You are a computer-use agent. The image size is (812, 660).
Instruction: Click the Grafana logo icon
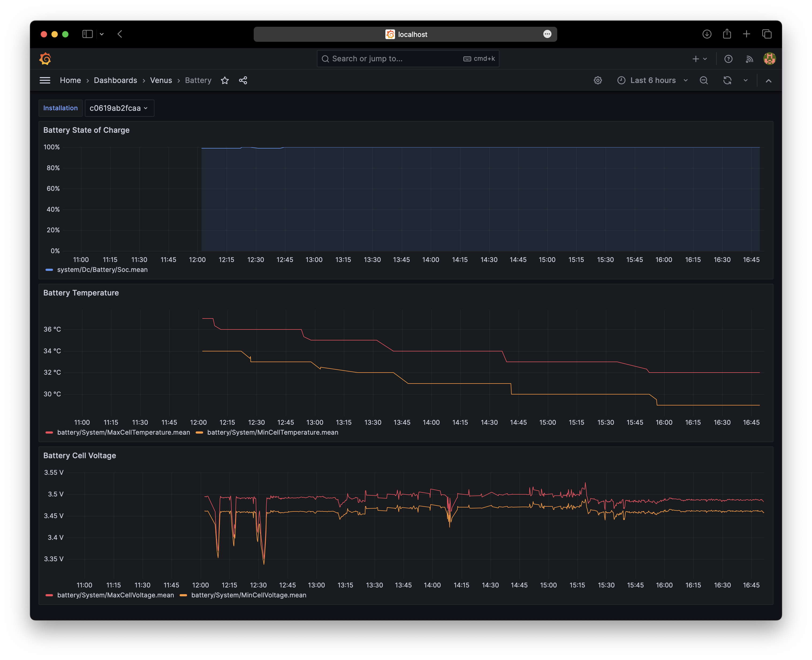45,59
